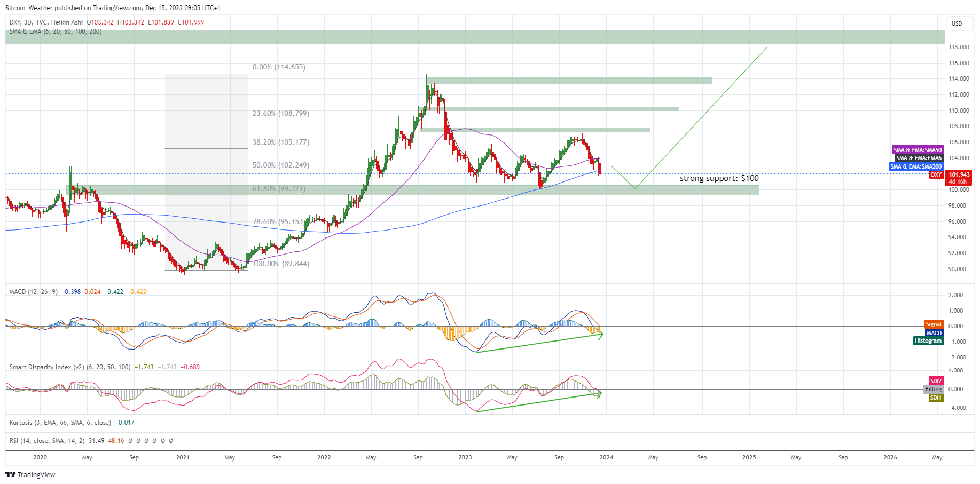Click the TradingView logo at bottom left
The image size is (980, 484).
(30, 474)
